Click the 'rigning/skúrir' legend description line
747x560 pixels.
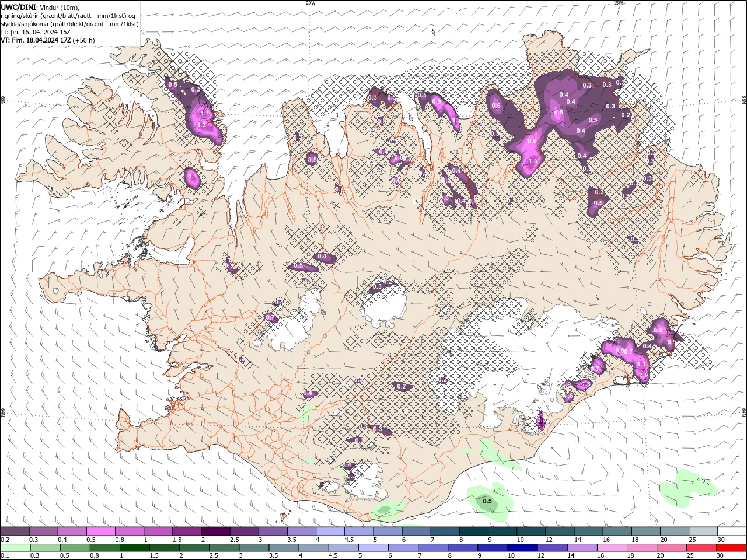point(68,16)
